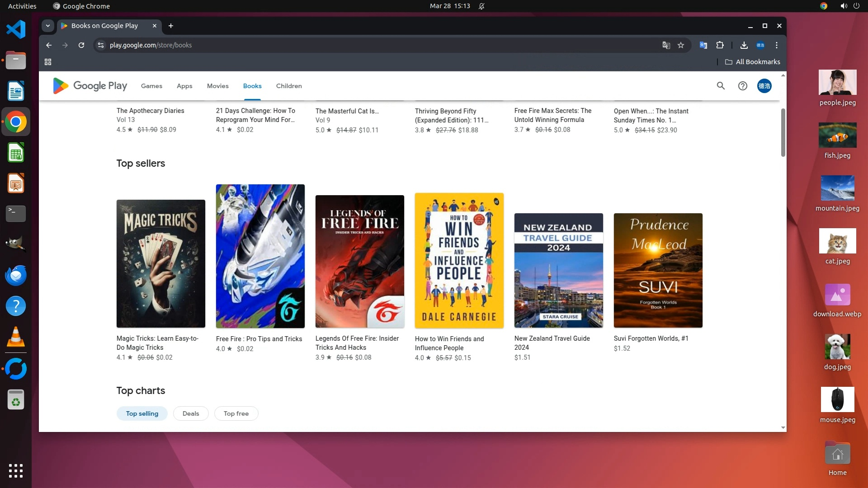The width and height of the screenshot is (868, 488).
Task: Open the Suvi Forgotten Worlds, #1 title link
Action: (651, 338)
